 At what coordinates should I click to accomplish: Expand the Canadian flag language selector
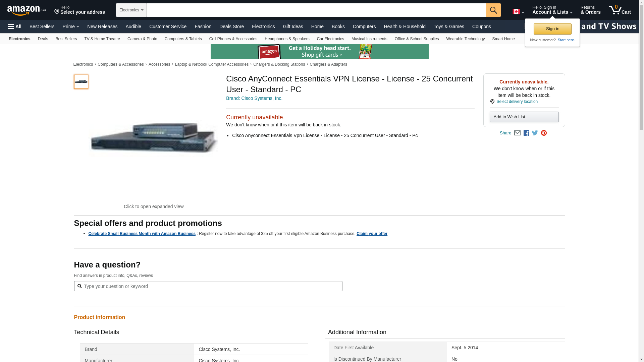tap(518, 12)
